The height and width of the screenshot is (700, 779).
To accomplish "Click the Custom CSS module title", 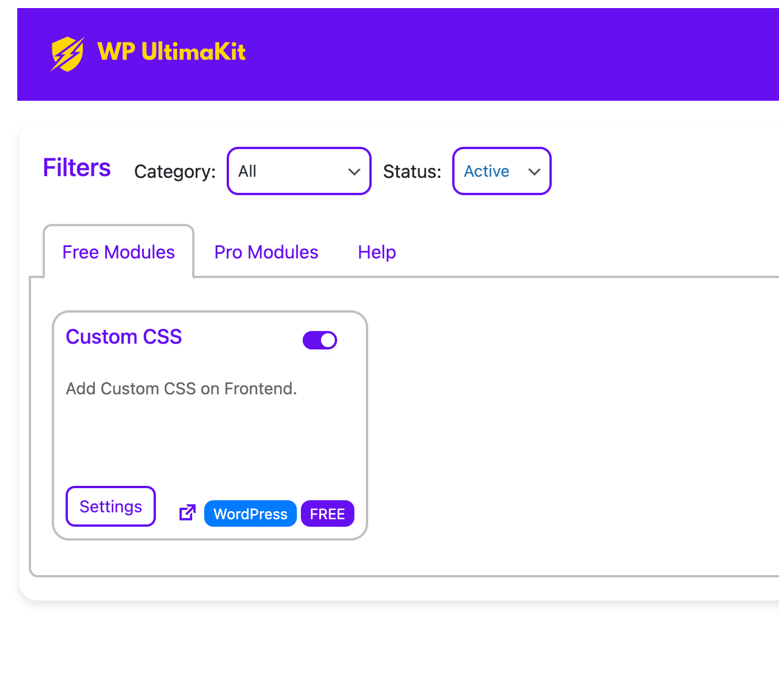I will click(x=124, y=337).
